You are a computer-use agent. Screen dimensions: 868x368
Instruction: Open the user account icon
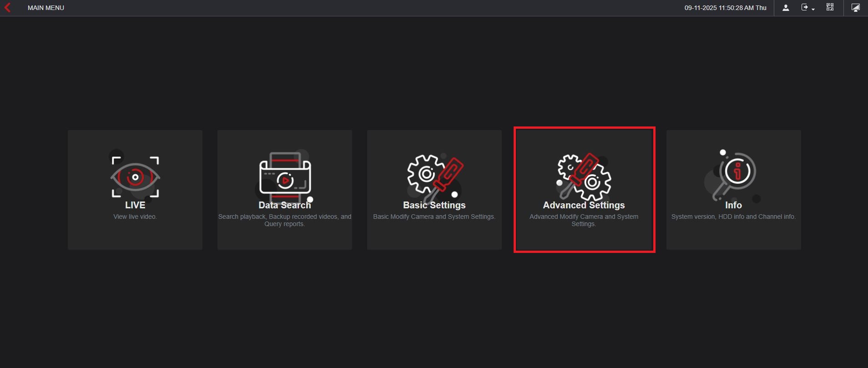[x=786, y=8]
